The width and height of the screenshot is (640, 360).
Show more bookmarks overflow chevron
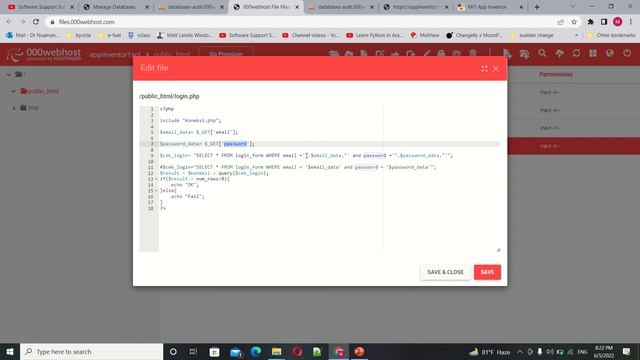(576, 36)
